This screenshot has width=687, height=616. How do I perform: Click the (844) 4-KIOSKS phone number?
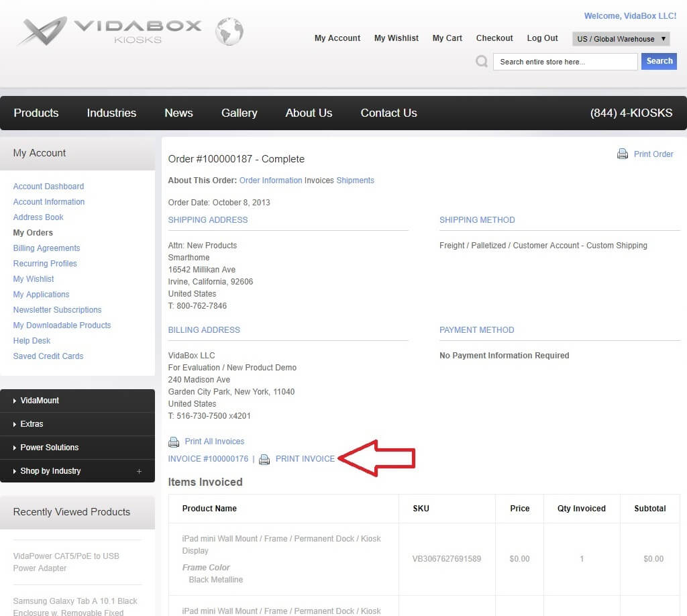[x=631, y=113]
